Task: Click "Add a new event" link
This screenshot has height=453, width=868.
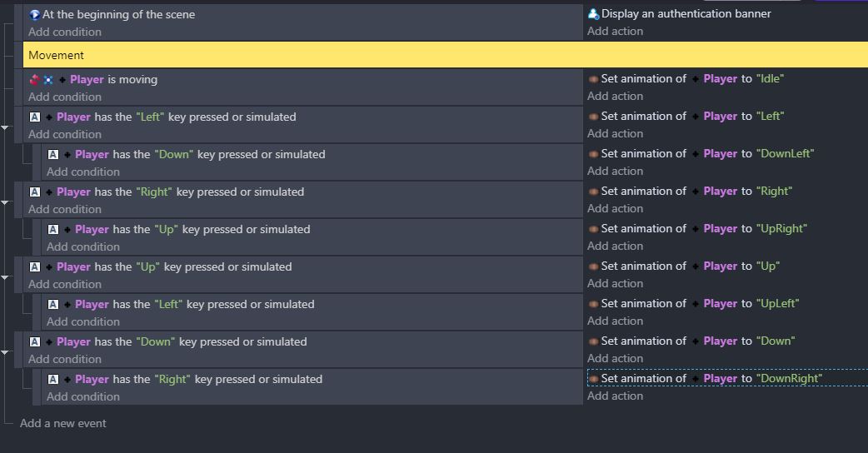Action: pyautogui.click(x=63, y=423)
